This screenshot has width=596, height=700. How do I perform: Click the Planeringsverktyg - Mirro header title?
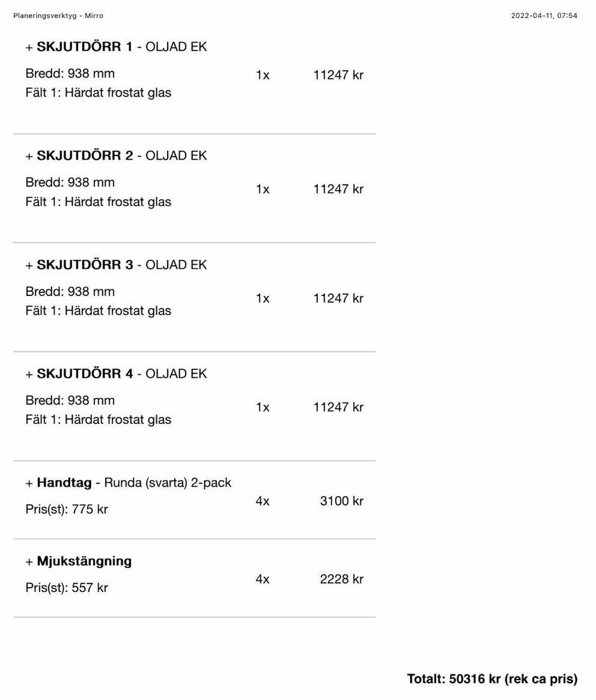58,16
